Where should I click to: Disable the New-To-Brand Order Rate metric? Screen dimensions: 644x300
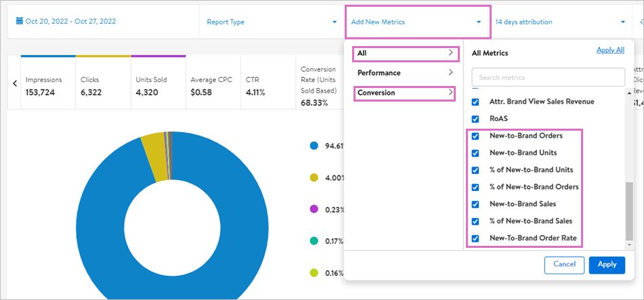point(475,238)
